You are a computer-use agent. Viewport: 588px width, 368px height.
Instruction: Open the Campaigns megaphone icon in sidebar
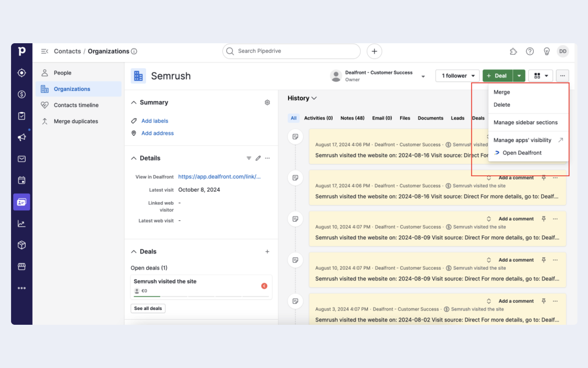(22, 137)
